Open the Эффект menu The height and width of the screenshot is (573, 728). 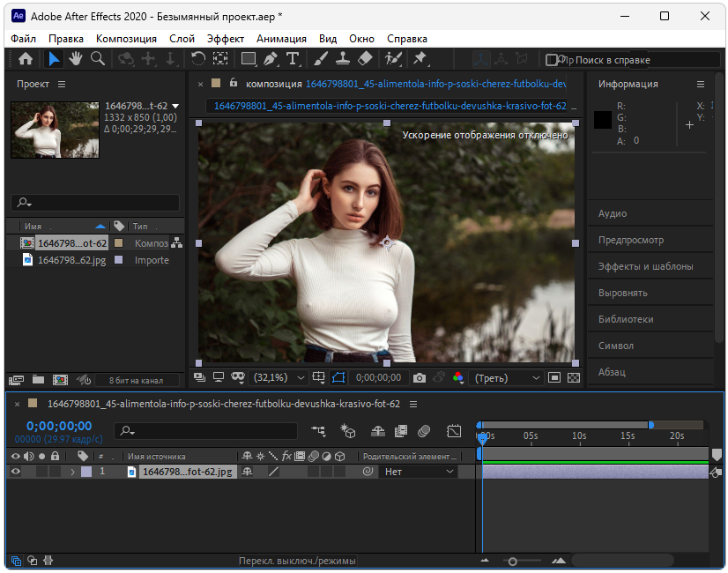225,39
